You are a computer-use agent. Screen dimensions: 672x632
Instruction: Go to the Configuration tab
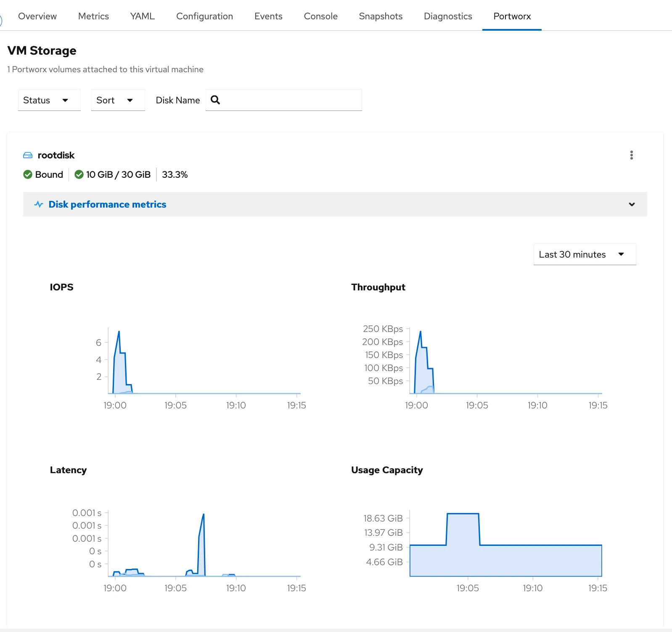coord(204,16)
